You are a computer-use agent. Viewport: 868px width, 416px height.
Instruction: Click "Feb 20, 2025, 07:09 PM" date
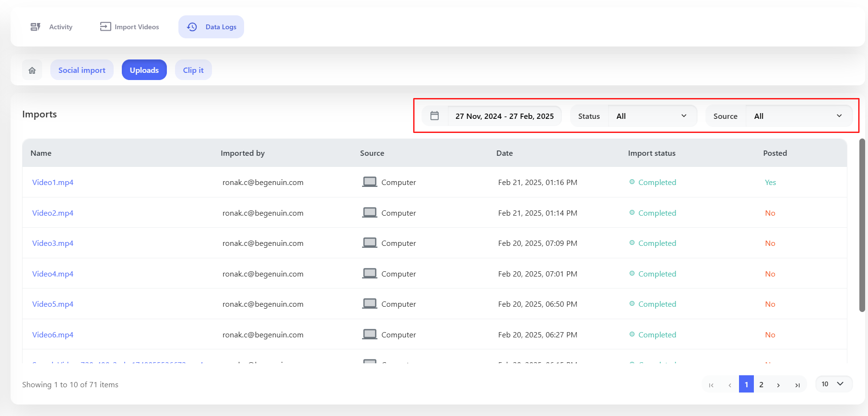pos(538,243)
